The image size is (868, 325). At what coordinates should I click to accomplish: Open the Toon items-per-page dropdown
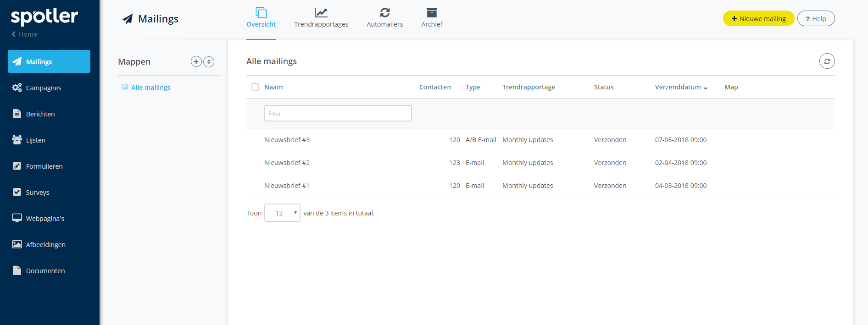(x=282, y=213)
